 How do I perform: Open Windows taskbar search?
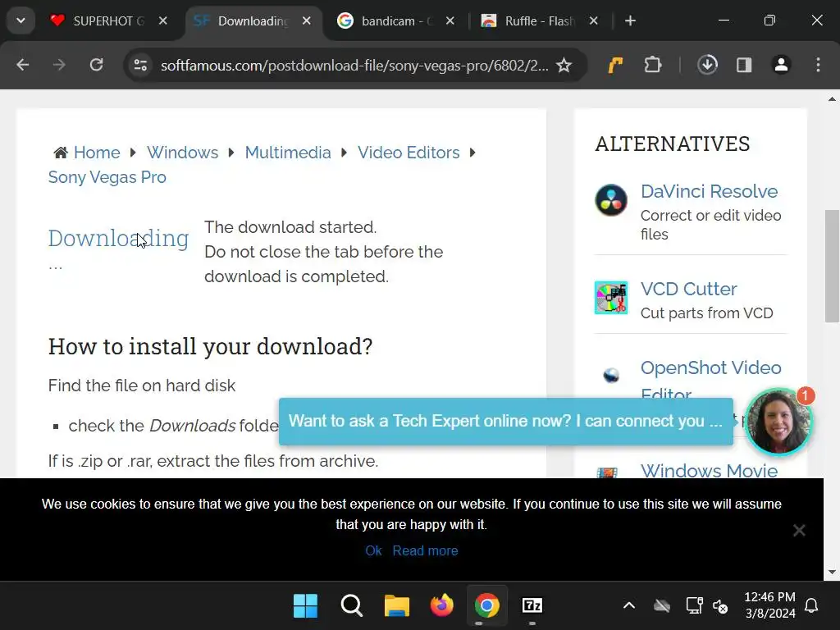pyautogui.click(x=351, y=606)
